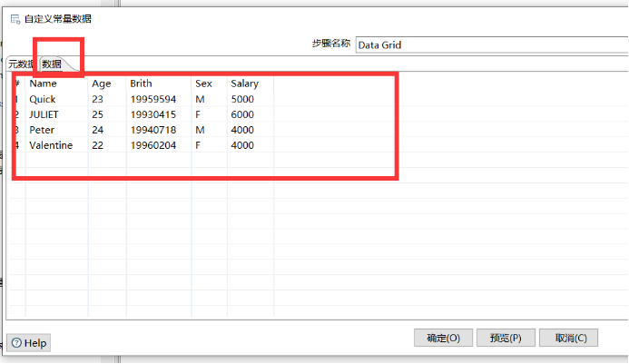Select age cell 25
629x364 pixels.
[107, 114]
